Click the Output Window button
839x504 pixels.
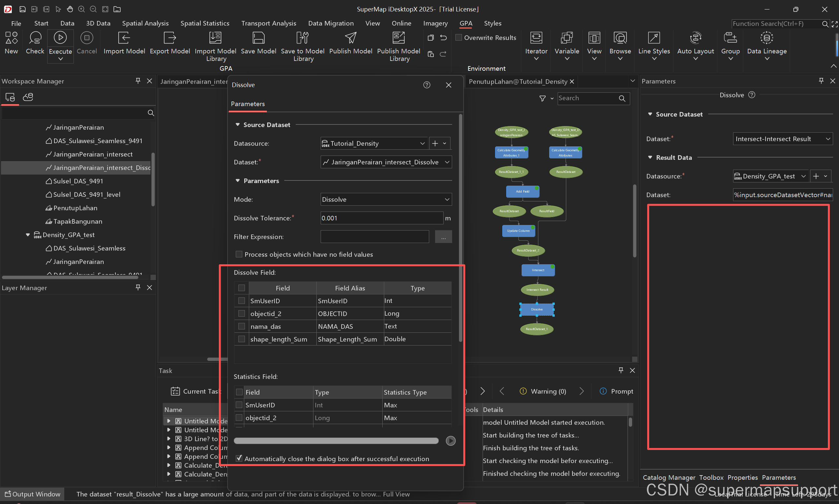33,494
